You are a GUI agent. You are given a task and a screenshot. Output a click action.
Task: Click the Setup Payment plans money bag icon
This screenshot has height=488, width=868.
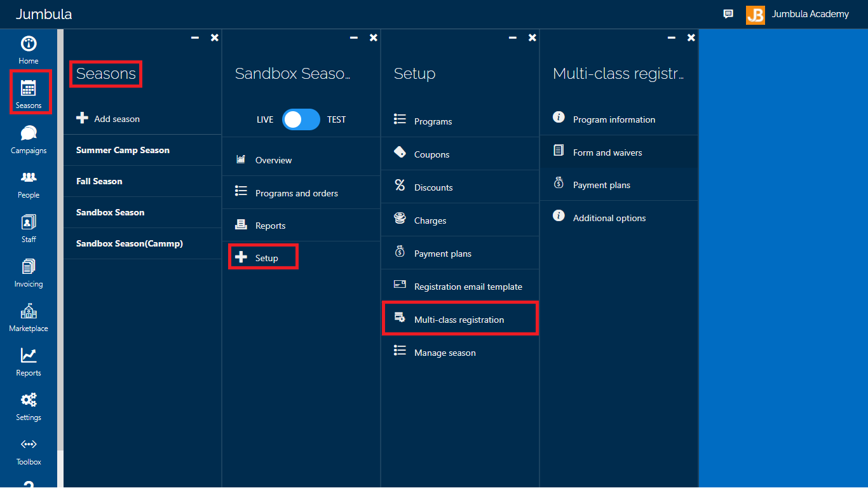tap(400, 251)
